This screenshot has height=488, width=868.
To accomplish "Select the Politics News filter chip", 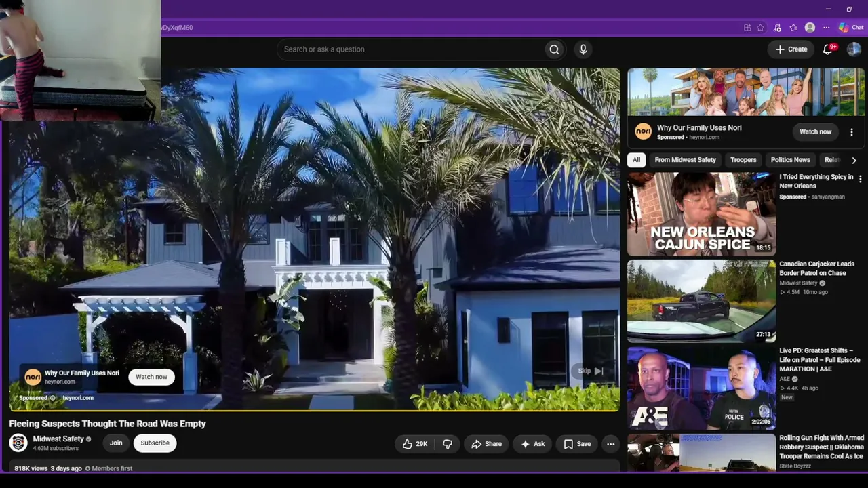I will point(790,160).
